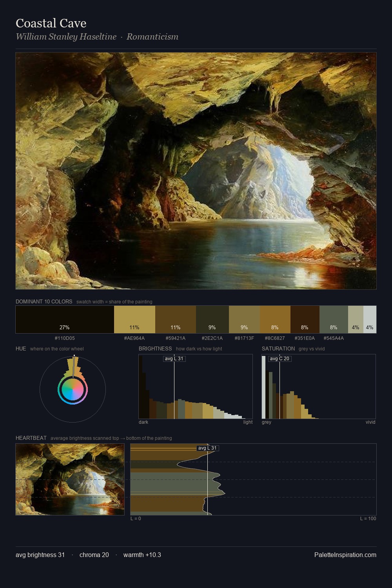Click the heartbeat 'avg L 31' marker label
This screenshot has height=588, width=392.
point(207,448)
